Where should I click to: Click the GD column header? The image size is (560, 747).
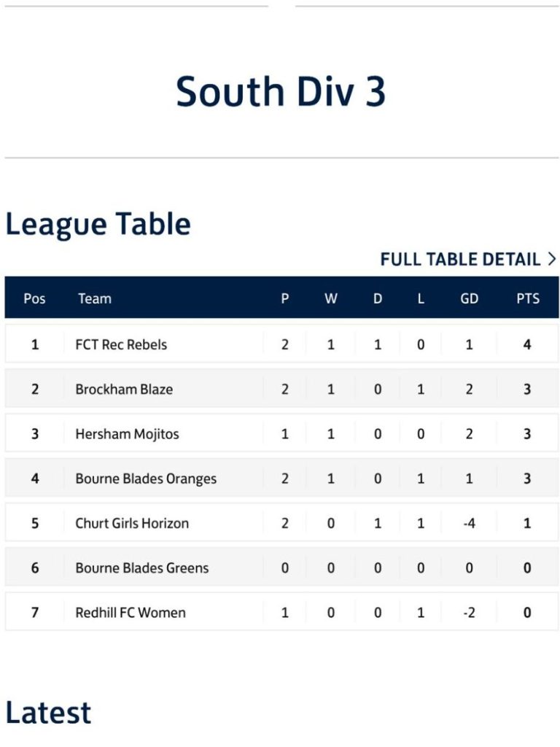click(469, 298)
